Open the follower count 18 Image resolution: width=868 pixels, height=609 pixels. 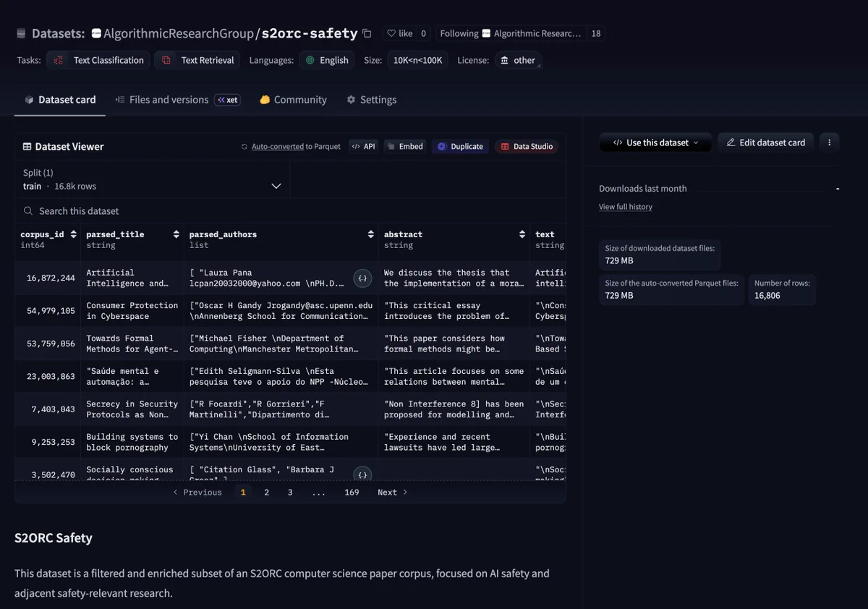pyautogui.click(x=596, y=33)
